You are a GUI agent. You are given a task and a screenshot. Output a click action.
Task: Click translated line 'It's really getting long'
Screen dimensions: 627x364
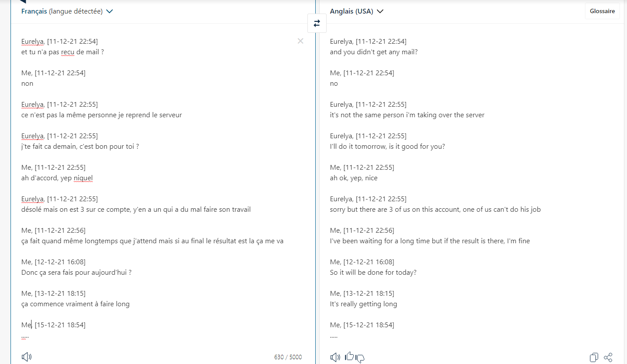tap(363, 304)
